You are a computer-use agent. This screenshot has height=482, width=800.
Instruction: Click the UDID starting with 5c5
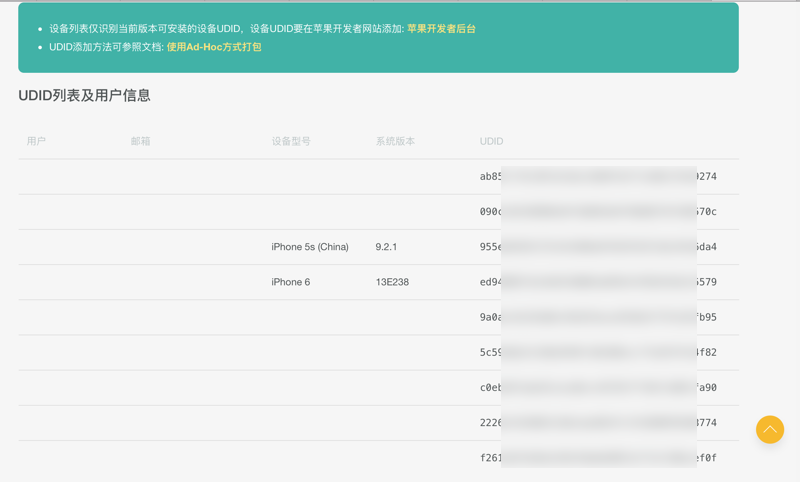[598, 352]
